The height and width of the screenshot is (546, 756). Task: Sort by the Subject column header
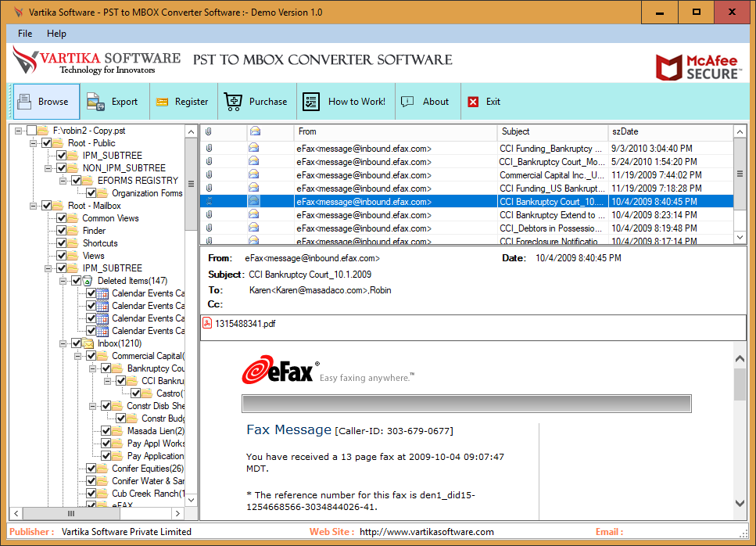pos(553,131)
